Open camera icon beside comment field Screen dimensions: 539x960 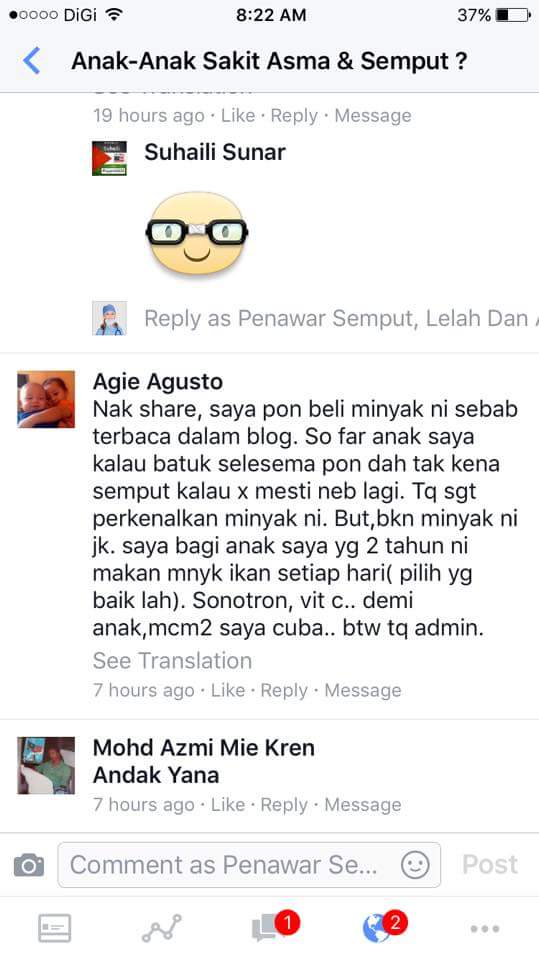(29, 865)
